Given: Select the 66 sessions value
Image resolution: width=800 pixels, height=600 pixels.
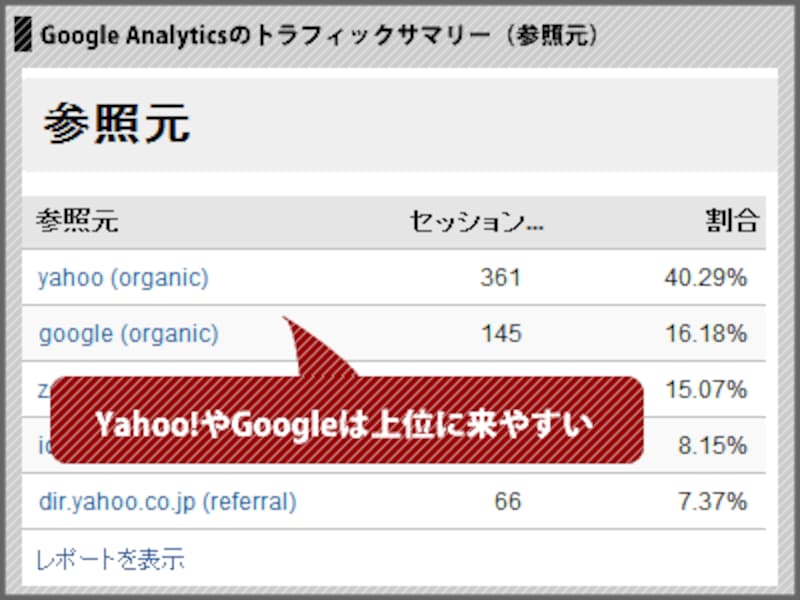Looking at the screenshot, I should click(507, 501).
